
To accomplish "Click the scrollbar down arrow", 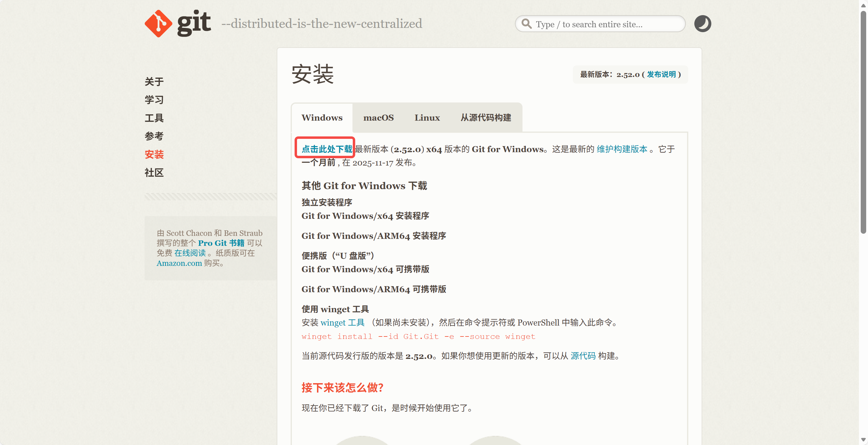I will pyautogui.click(x=863, y=440).
